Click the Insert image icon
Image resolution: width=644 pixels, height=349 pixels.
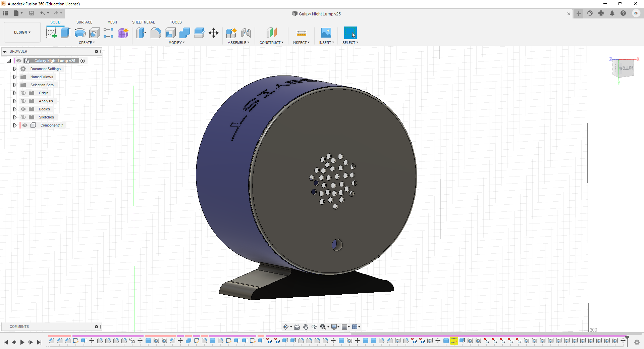tap(326, 33)
